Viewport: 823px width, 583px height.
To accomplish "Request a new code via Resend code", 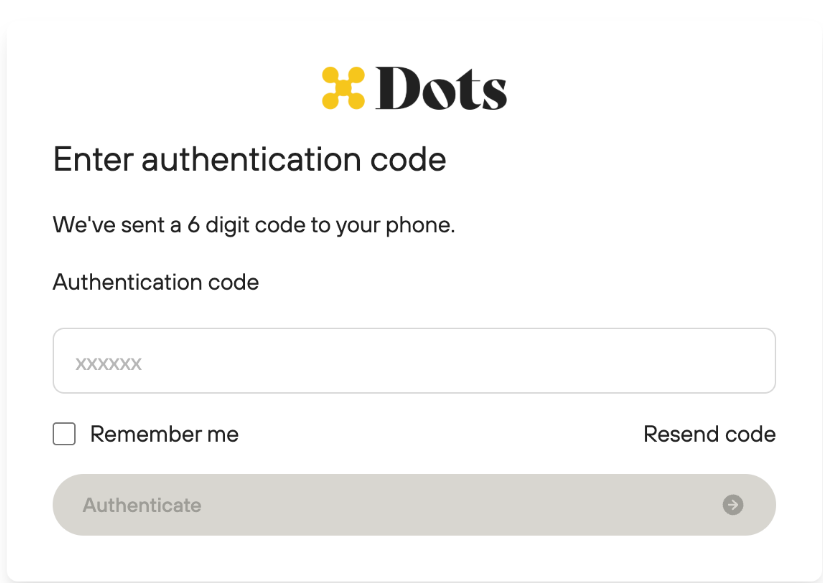I will tap(710, 434).
